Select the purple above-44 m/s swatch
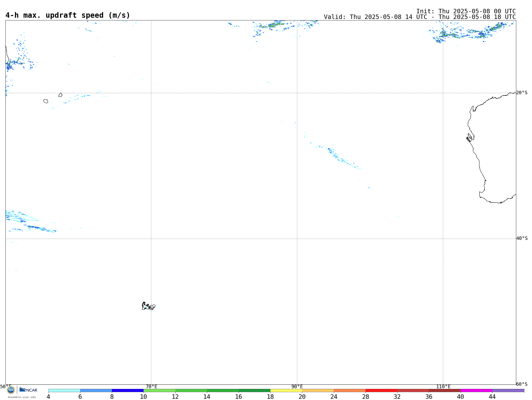The width and height of the screenshot is (532, 400). pyautogui.click(x=508, y=390)
